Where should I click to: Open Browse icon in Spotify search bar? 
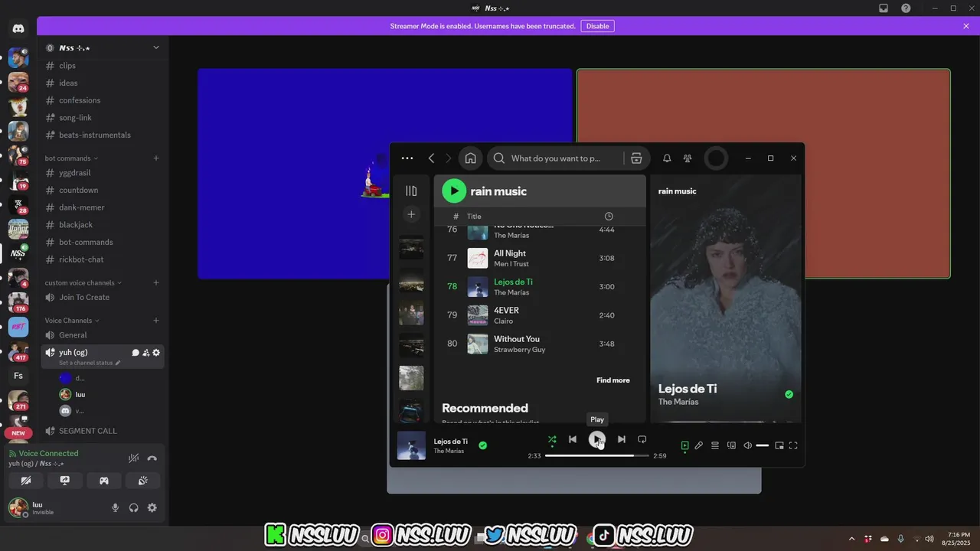coord(636,158)
